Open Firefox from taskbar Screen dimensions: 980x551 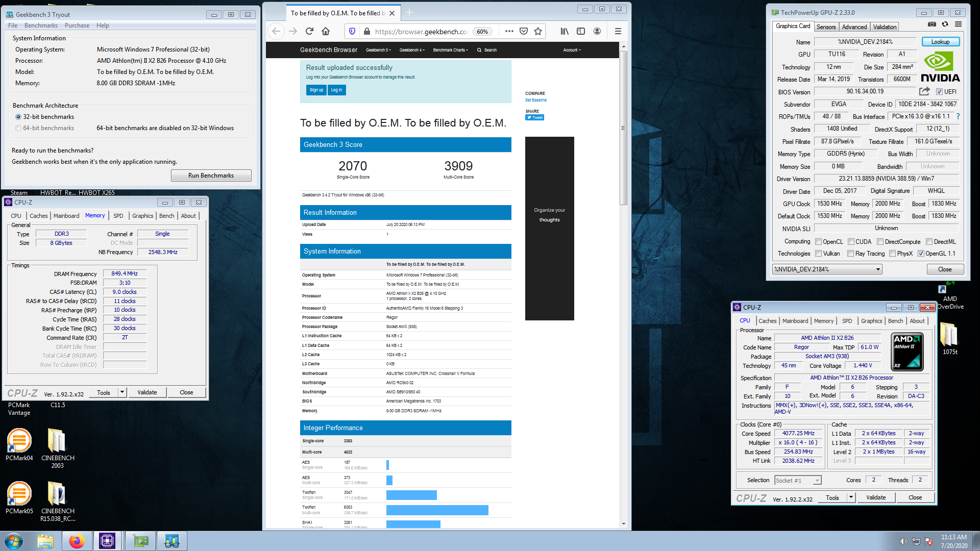[x=77, y=541]
